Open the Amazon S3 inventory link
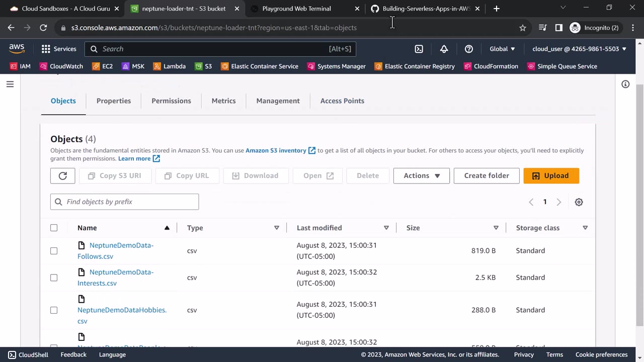 pos(280,150)
